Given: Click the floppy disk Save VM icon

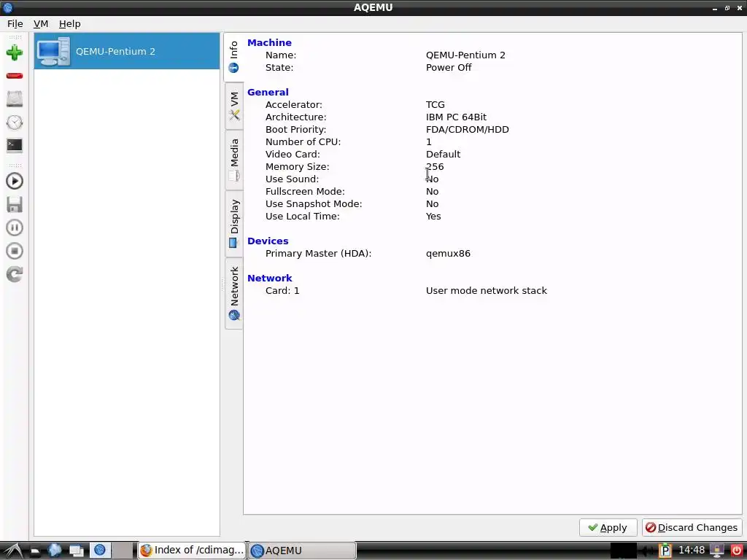Looking at the screenshot, I should click(x=15, y=204).
